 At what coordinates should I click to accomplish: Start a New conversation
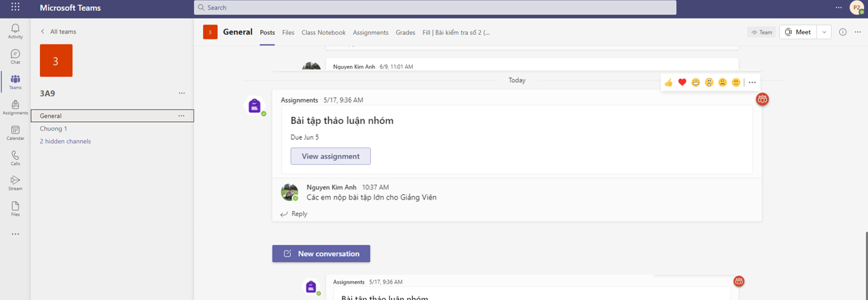[x=321, y=253]
